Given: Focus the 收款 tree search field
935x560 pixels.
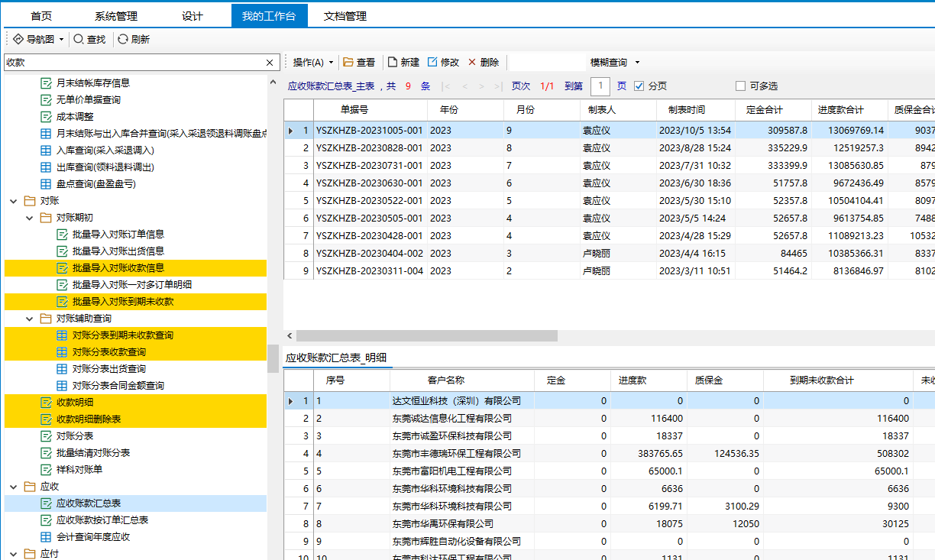Looking at the screenshot, I should pyautogui.click(x=134, y=63).
